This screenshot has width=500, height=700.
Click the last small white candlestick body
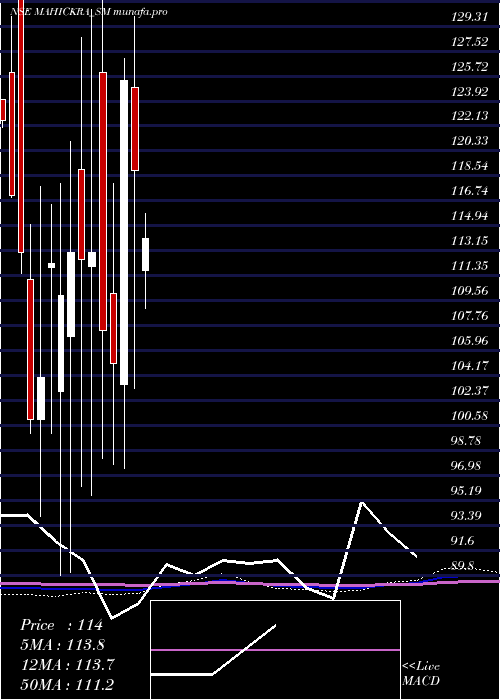[x=146, y=254]
